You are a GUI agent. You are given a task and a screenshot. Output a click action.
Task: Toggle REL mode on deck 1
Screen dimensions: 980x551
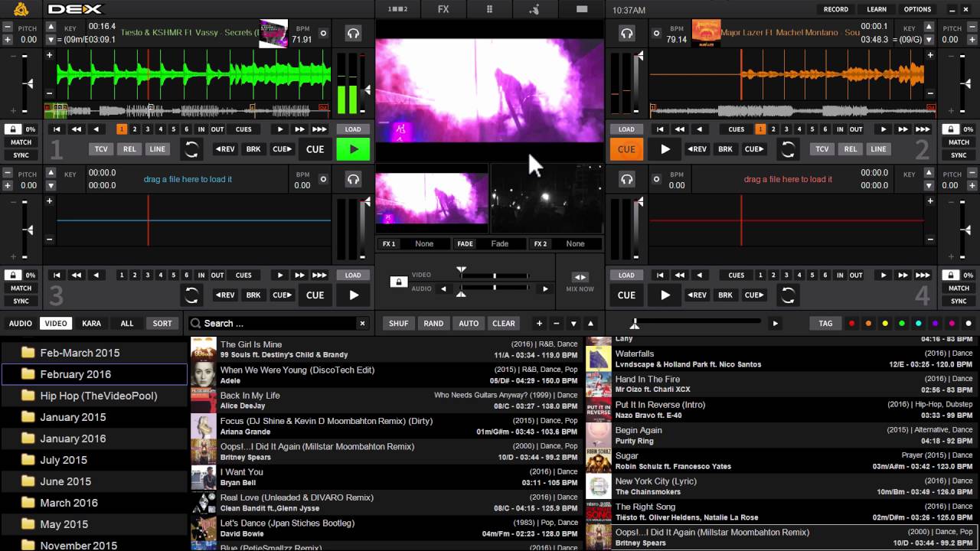tap(129, 149)
